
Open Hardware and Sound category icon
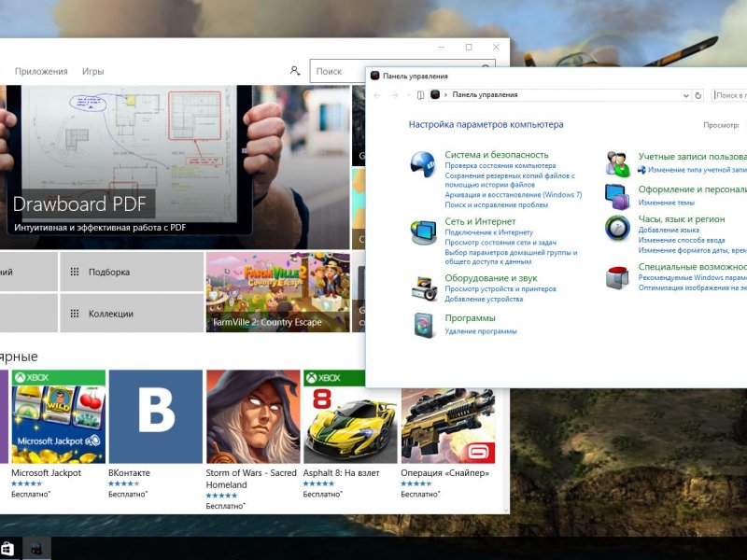click(x=424, y=288)
